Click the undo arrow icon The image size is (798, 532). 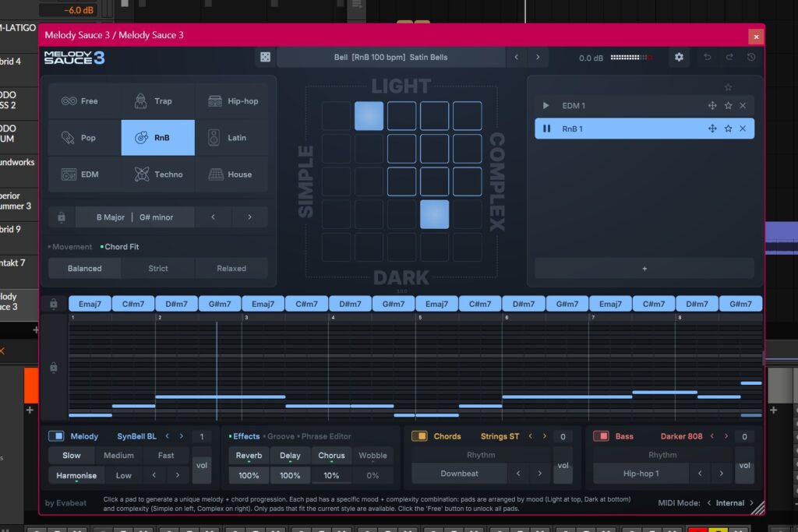[708, 58]
